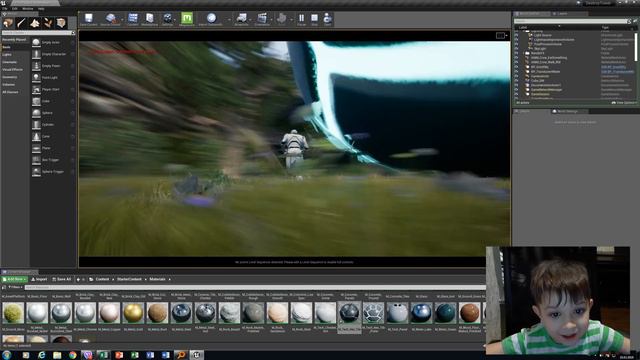The width and height of the screenshot is (640, 360).
Task: Open the Recently Placed category
Action: pos(15,40)
